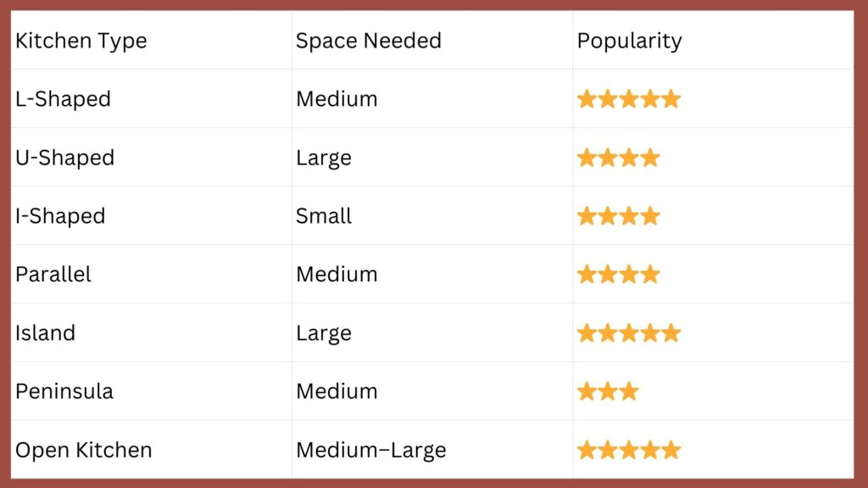Click the Open Kitchen star rating

pyautogui.click(x=628, y=450)
